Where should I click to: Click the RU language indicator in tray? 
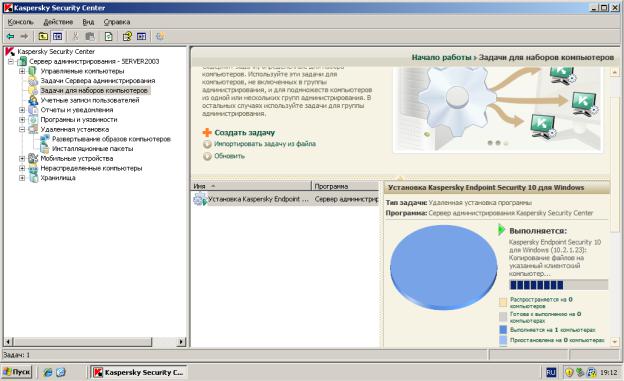[x=551, y=372]
